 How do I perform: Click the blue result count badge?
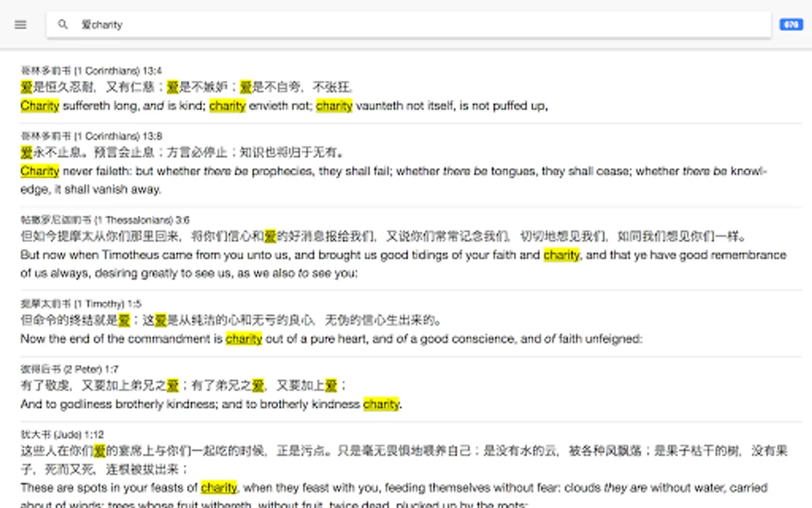click(791, 25)
